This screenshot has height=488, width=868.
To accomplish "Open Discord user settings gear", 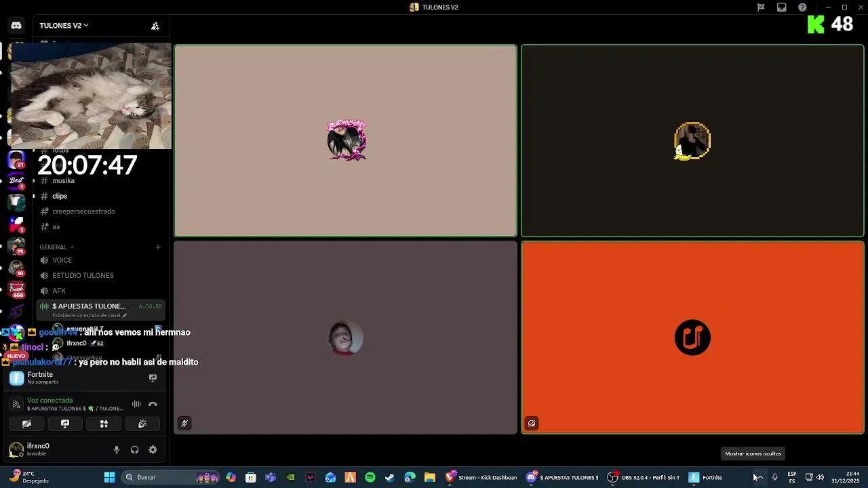I will 153,449.
